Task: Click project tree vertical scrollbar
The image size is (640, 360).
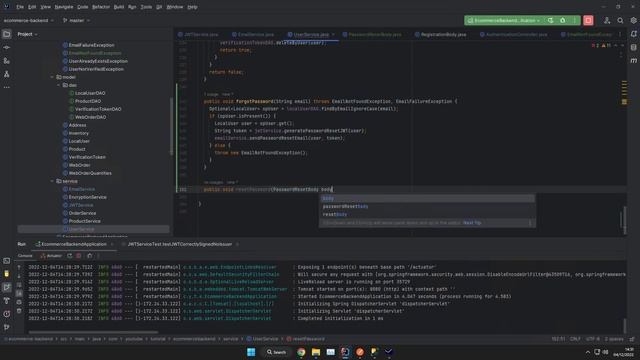Action: pyautogui.click(x=171, y=127)
